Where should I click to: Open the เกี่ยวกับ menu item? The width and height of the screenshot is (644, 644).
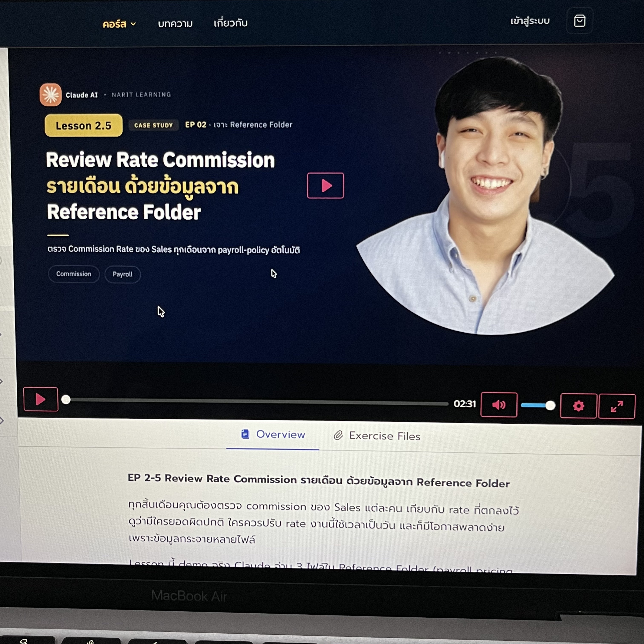(x=231, y=23)
